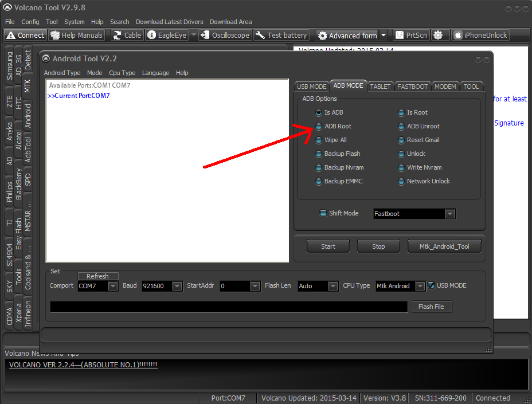Expand the Advanced form dropdown arrow
Viewport: 532px width, 404px height.
click(x=384, y=35)
